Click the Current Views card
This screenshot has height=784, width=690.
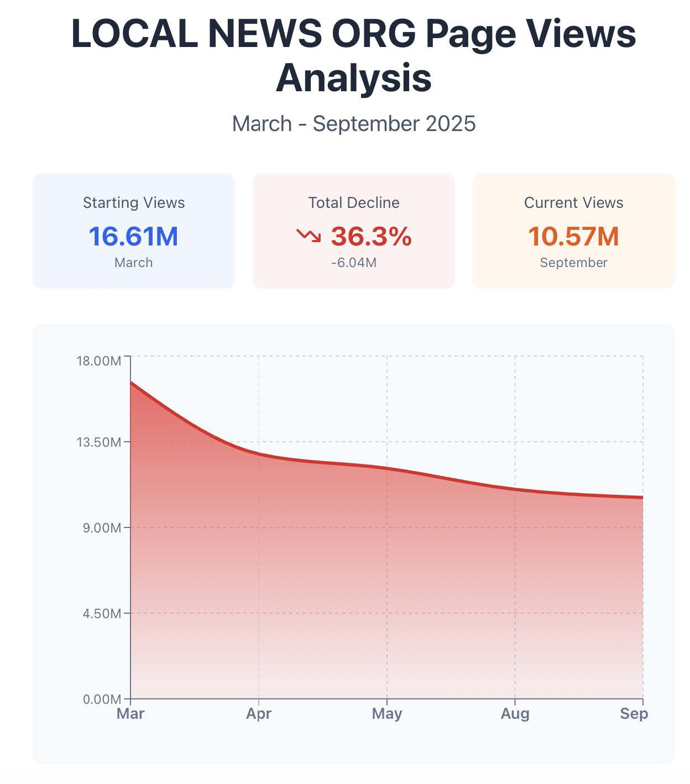tap(573, 231)
